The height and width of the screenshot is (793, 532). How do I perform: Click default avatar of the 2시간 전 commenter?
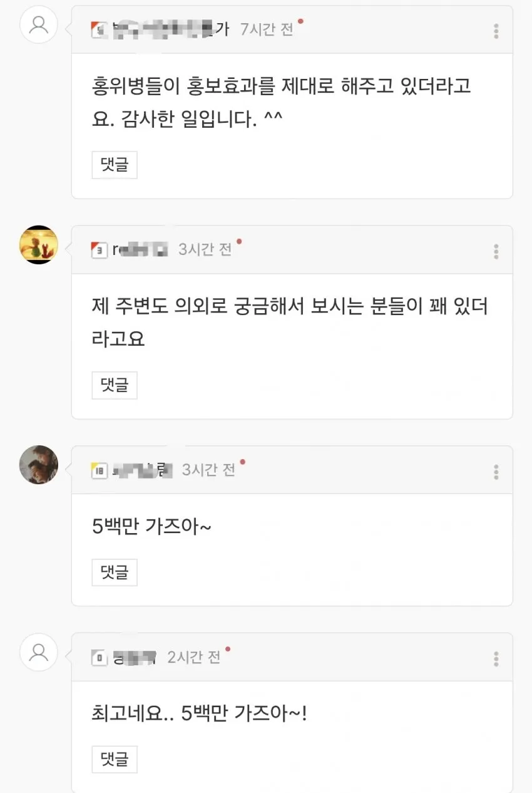coord(39,652)
